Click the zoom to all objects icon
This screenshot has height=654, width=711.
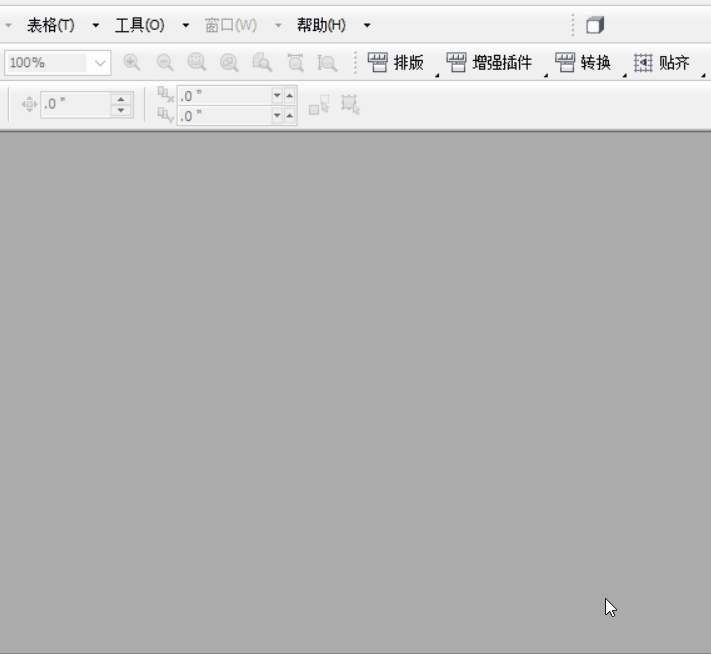[230, 63]
